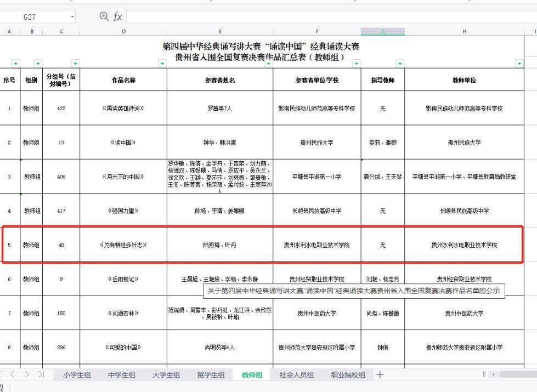Viewport: 537px width, 392px height.
Task: Select group number cell 422
Action: 61,108
